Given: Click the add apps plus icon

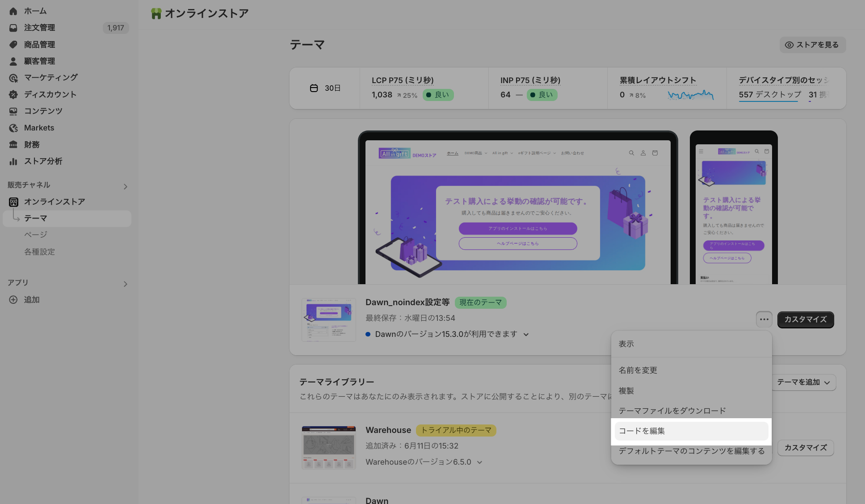Looking at the screenshot, I should (13, 300).
